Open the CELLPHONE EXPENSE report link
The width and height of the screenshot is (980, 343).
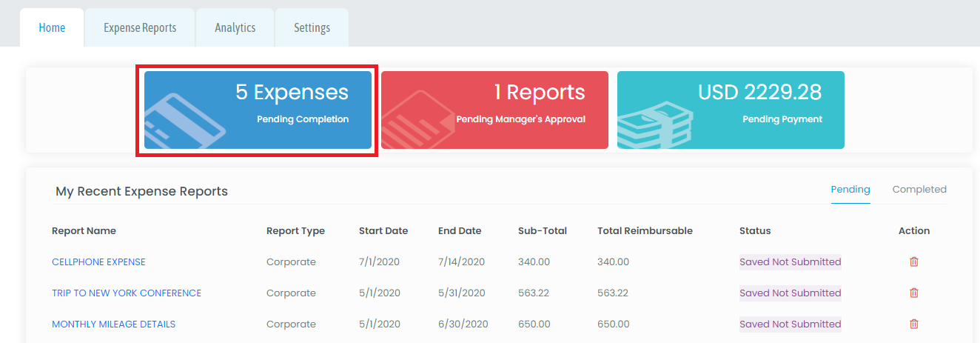pyautogui.click(x=98, y=262)
